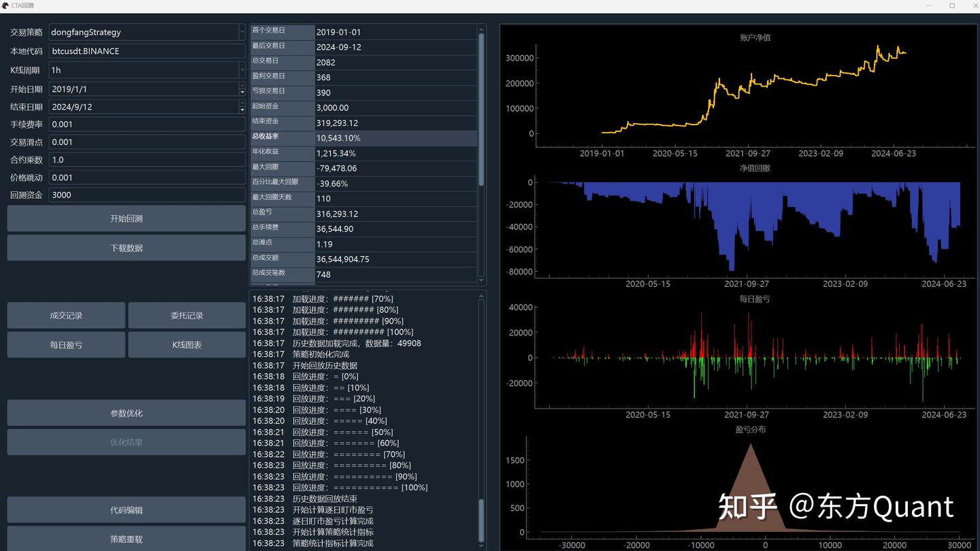Edit the 本地代码 symbol input field
Screen dimensions: 980x551
pos(147,50)
